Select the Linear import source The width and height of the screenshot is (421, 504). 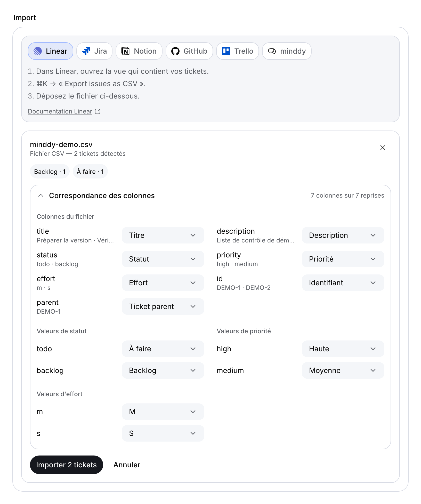click(51, 51)
